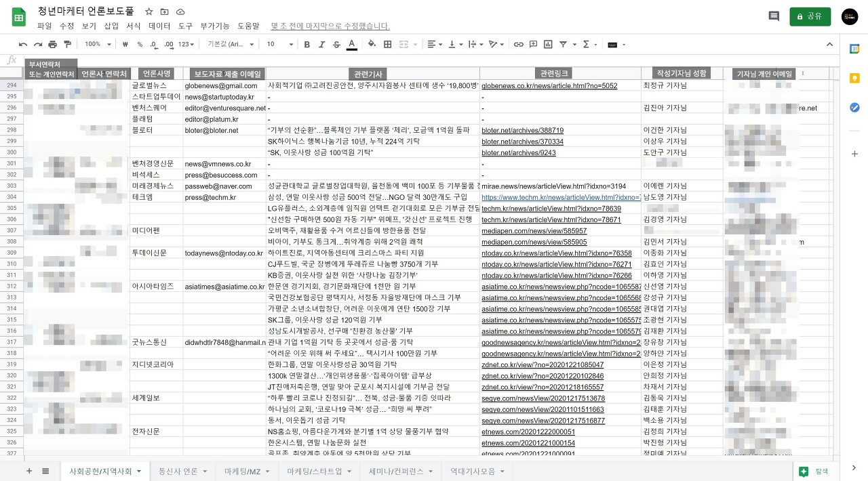Click the 탐색 explore button
This screenshot has width=868, height=481.
tap(814, 471)
